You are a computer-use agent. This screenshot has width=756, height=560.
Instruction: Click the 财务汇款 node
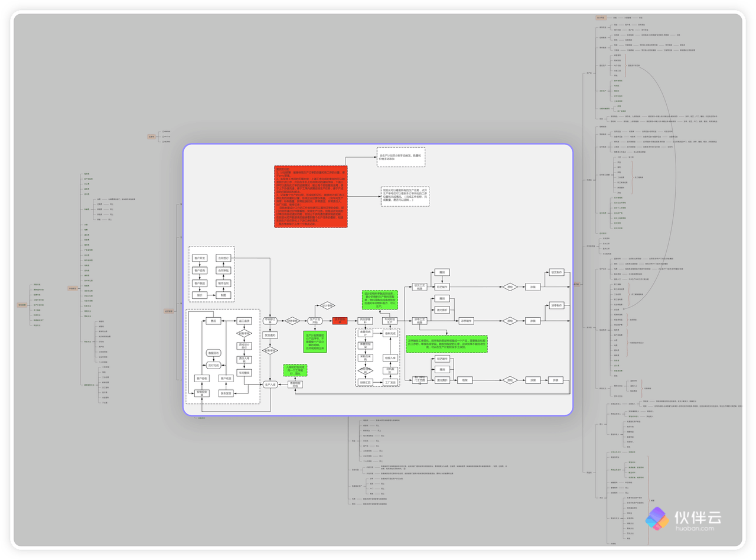[x=365, y=382]
